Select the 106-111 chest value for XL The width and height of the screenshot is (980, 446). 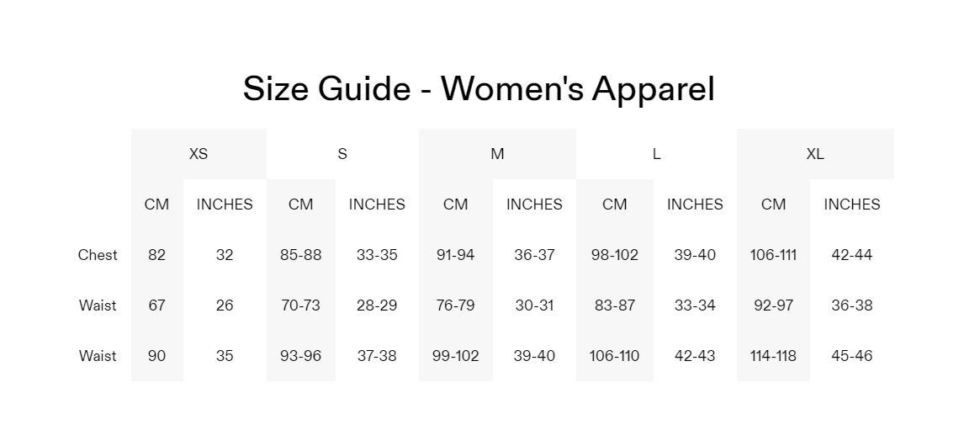pyautogui.click(x=773, y=255)
